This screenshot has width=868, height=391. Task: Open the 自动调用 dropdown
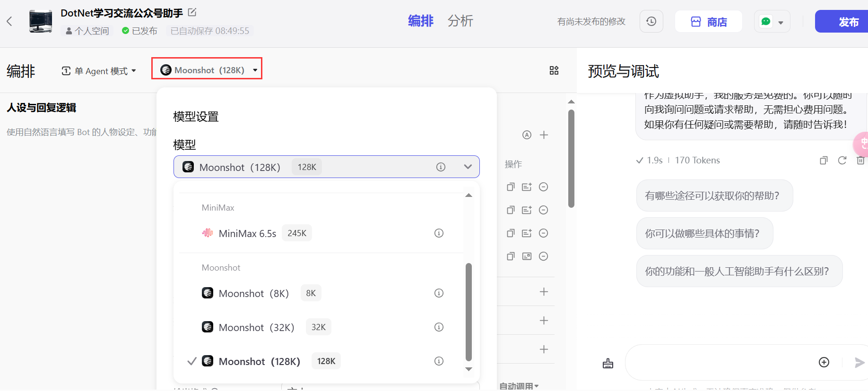click(519, 386)
